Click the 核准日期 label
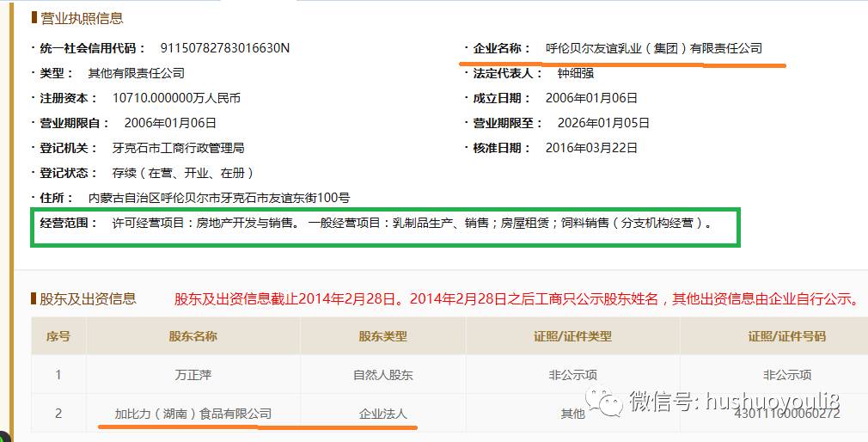This screenshot has width=868, height=442. tap(501, 148)
